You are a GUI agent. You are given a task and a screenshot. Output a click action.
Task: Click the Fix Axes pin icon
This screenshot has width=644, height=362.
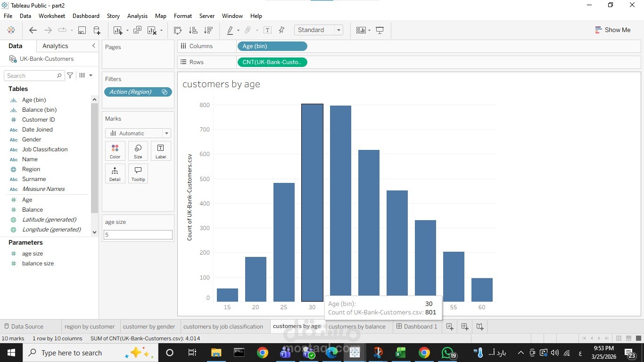(281, 30)
